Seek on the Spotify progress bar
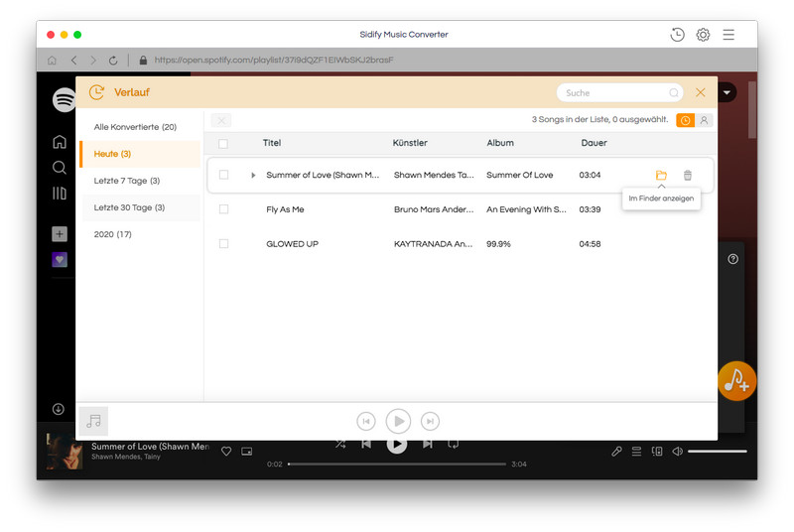 pos(397,465)
